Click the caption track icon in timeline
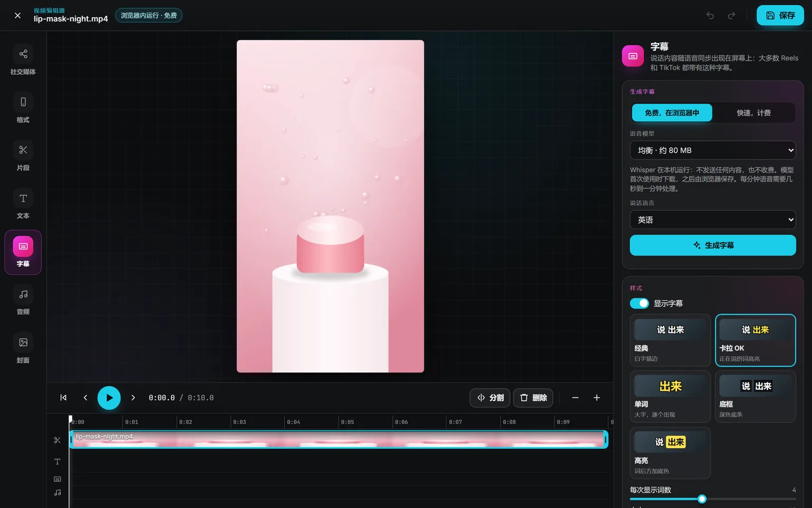The width and height of the screenshot is (812, 508). pos(58,479)
